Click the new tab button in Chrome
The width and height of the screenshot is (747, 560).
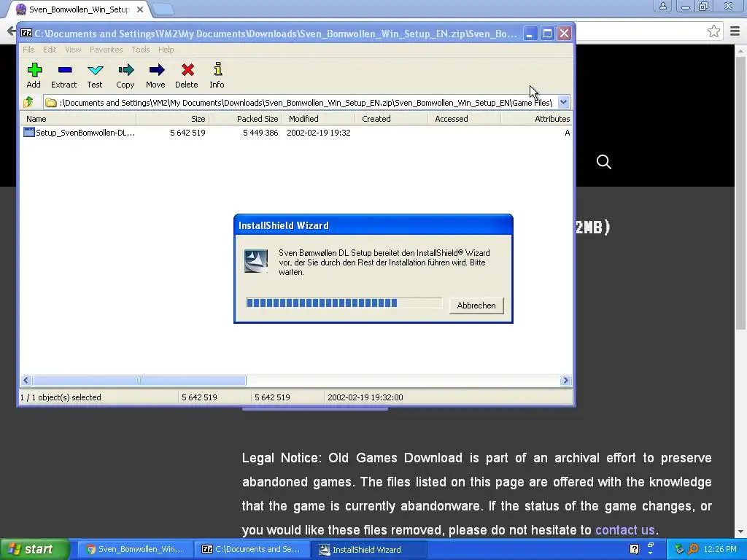163,9
